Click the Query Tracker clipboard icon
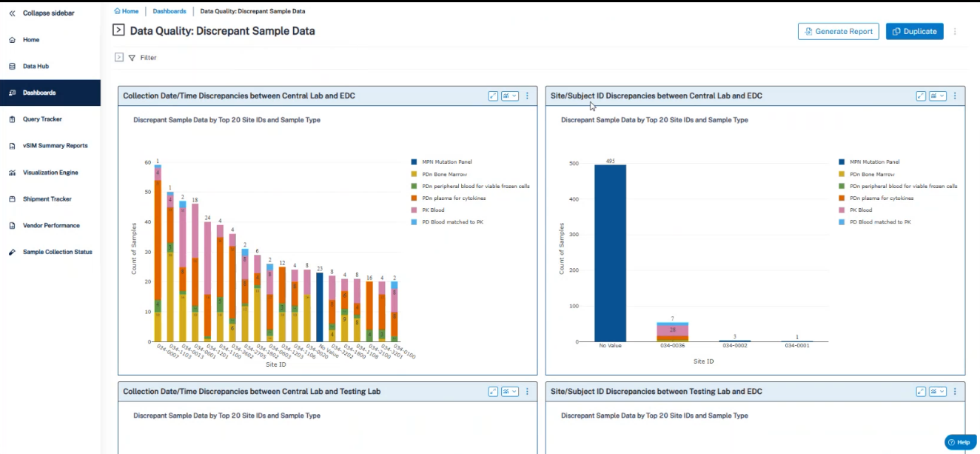The image size is (980, 454). (12, 119)
